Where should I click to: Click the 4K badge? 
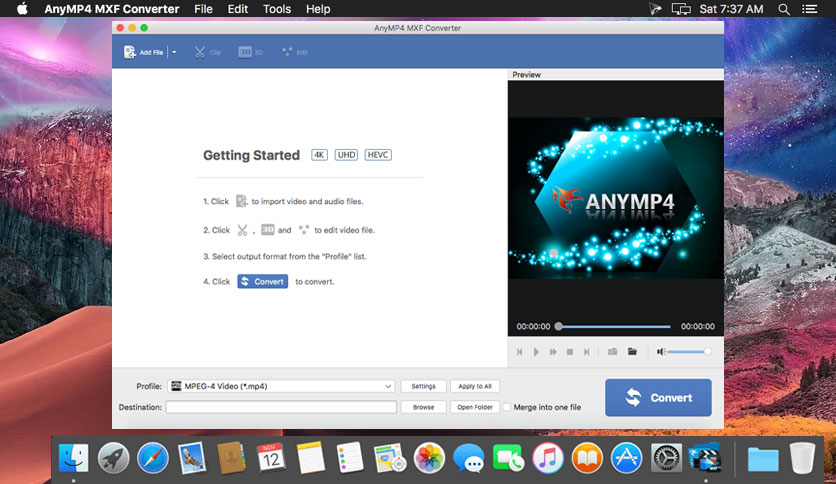point(319,155)
